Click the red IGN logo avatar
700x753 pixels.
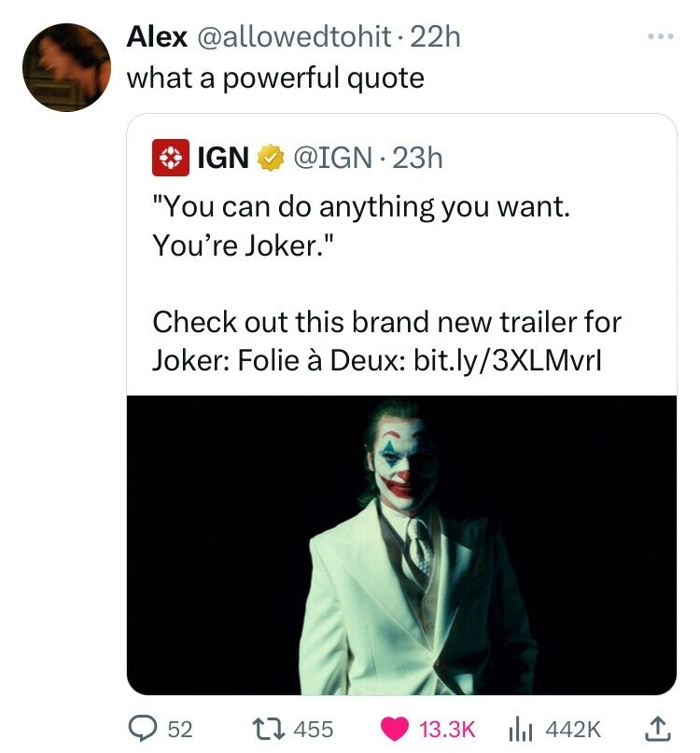click(167, 159)
